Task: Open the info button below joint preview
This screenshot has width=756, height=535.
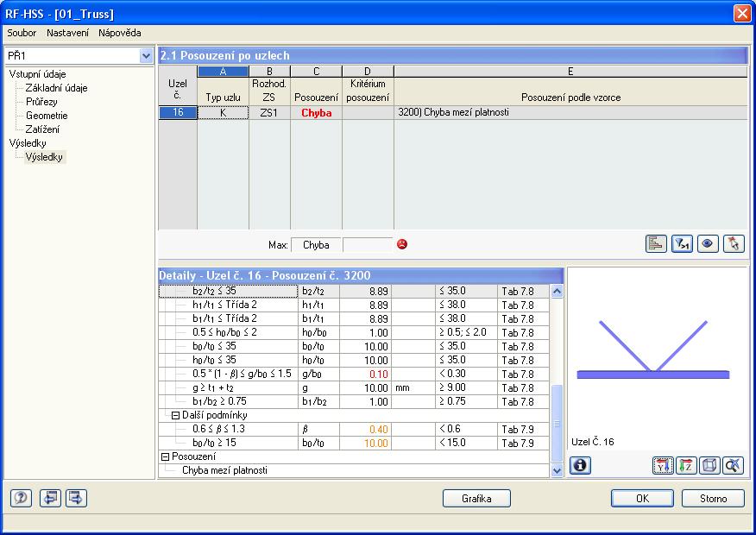Action: 580,465
